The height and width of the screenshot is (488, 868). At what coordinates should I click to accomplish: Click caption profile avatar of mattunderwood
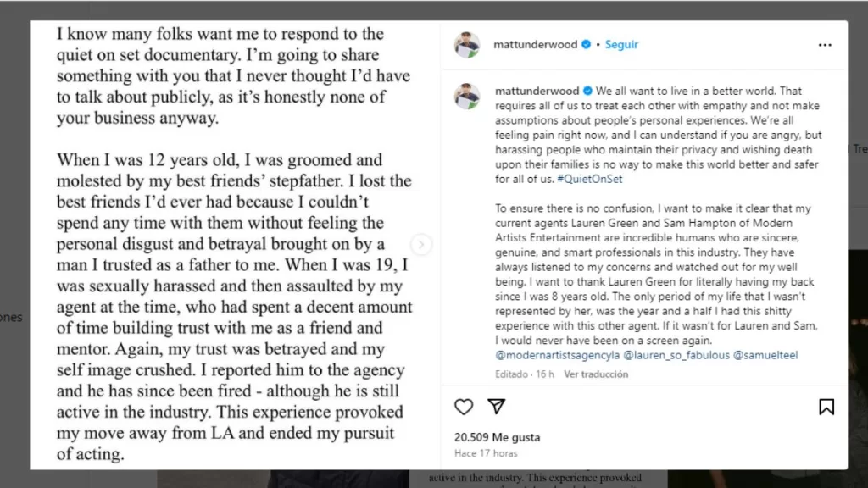pyautogui.click(x=467, y=97)
